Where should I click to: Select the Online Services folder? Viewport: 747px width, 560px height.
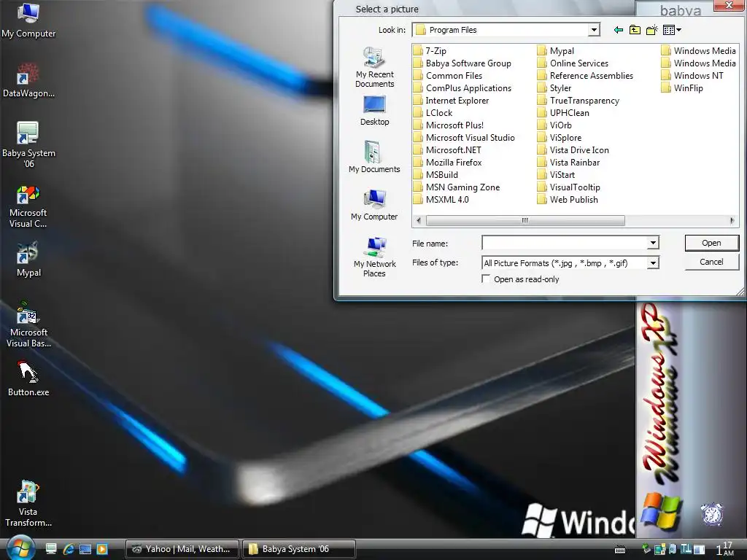point(573,63)
